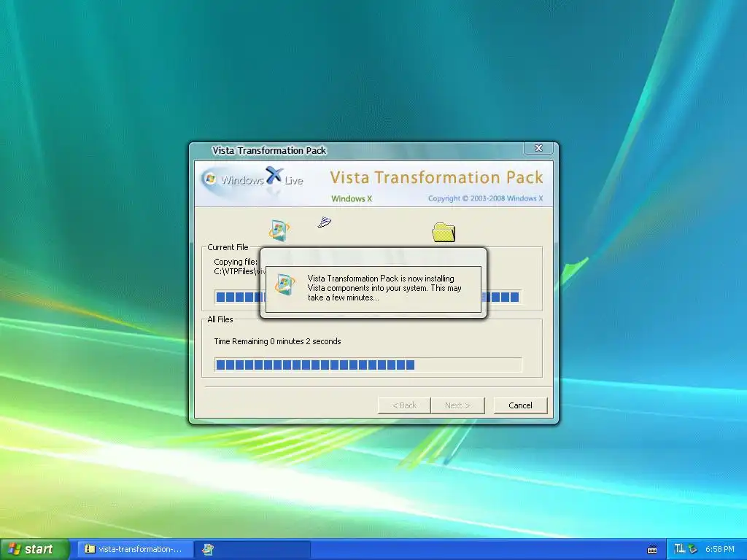The height and width of the screenshot is (560, 747).
Task: Click the Current File progress bar
Action: [368, 297]
